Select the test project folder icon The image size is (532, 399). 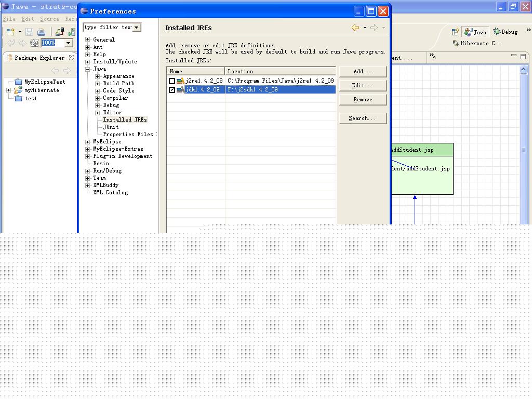click(x=18, y=98)
